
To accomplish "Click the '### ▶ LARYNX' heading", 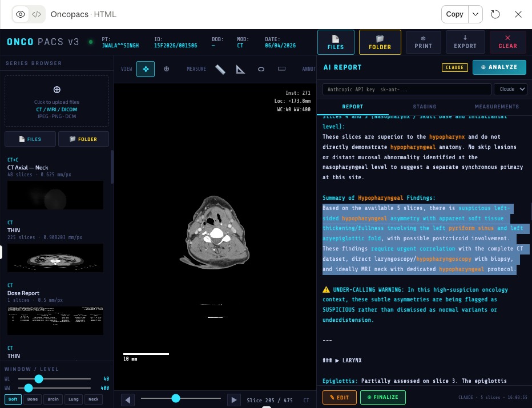I will click(342, 360).
